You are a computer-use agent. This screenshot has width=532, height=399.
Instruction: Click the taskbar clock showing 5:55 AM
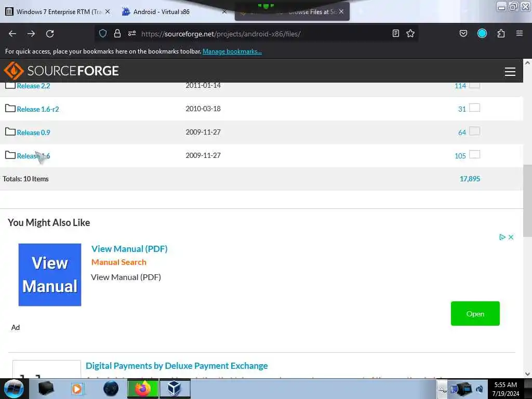pos(506,389)
